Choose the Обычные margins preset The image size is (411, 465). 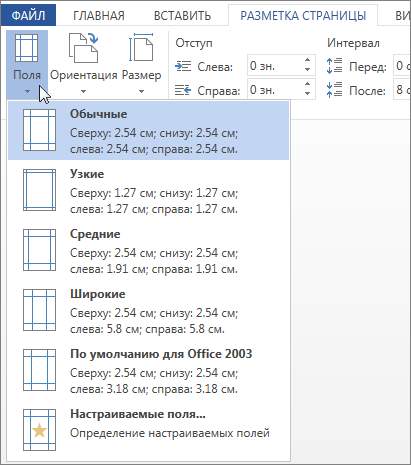click(149, 131)
